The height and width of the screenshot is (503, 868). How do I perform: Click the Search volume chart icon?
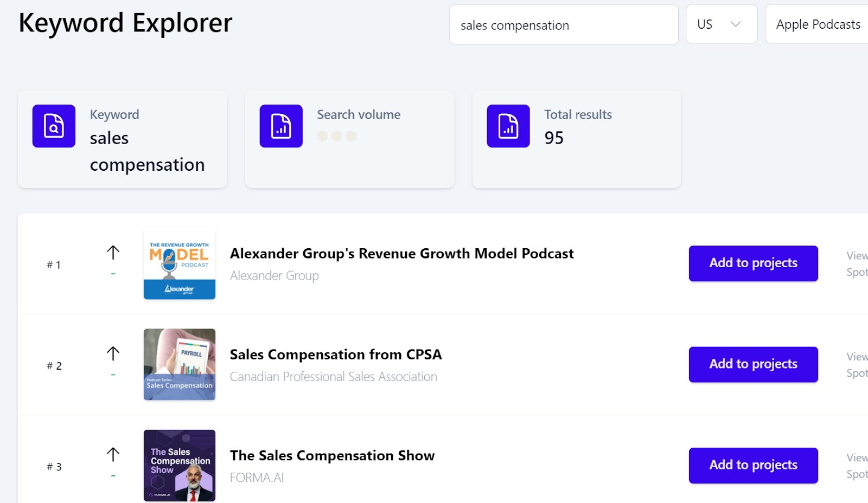[281, 126]
